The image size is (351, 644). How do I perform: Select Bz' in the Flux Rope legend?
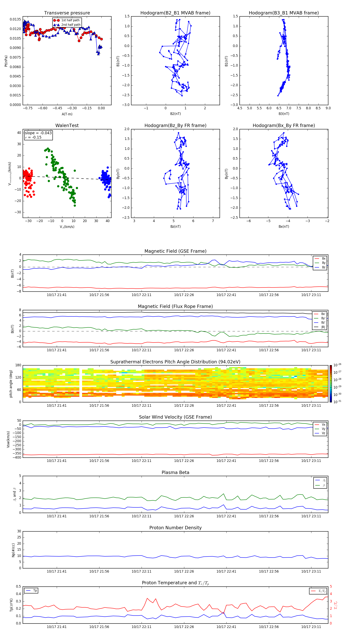click(x=320, y=323)
